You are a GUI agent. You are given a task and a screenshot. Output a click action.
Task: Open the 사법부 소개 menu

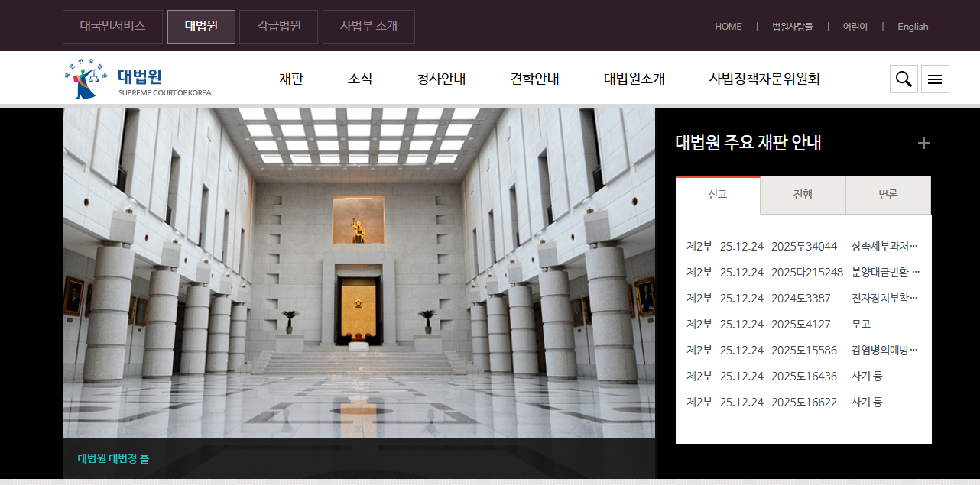[368, 25]
